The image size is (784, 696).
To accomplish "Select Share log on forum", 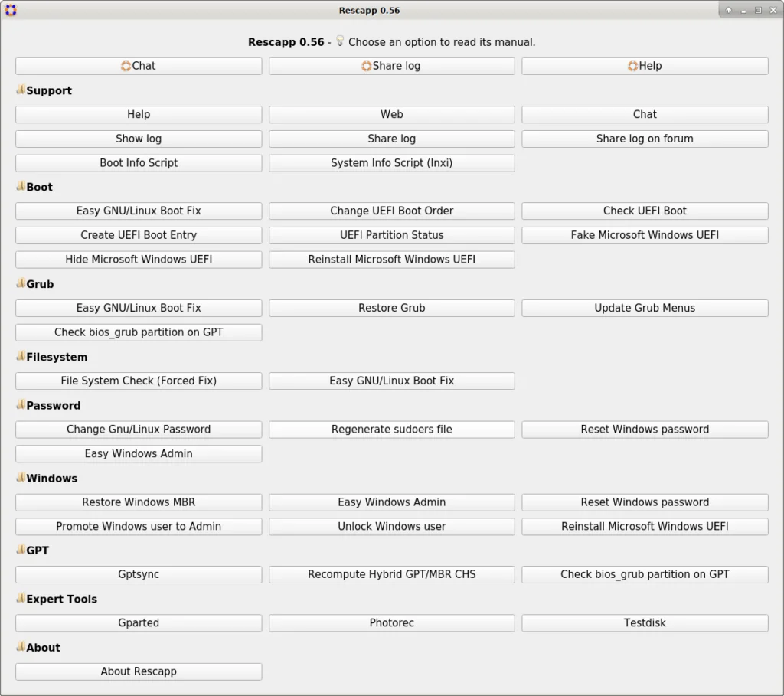I will pyautogui.click(x=645, y=139).
